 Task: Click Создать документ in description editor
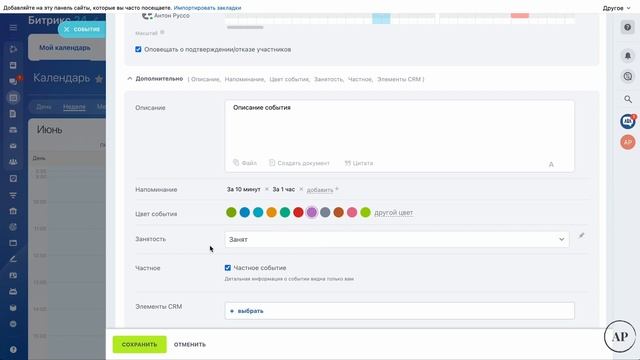[299, 163]
